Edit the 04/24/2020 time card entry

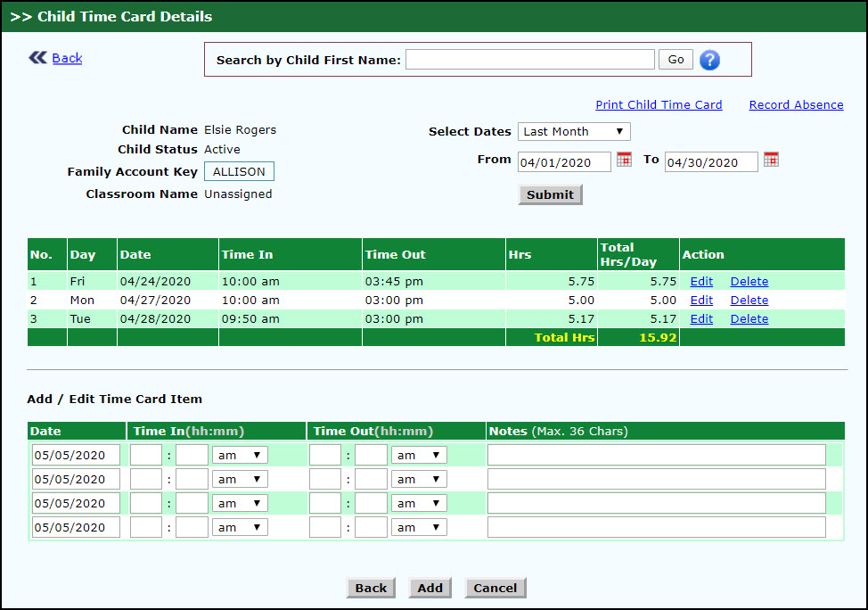point(700,281)
